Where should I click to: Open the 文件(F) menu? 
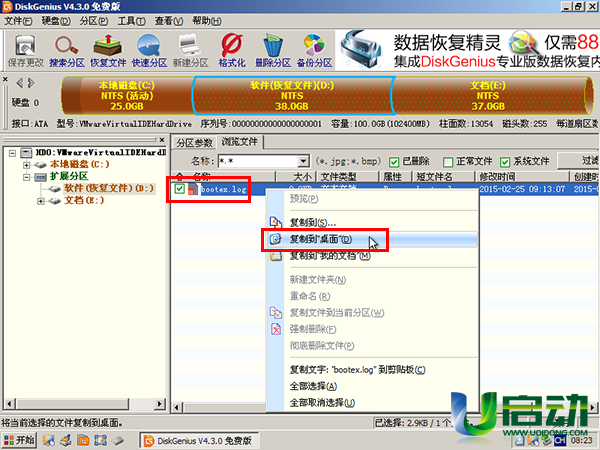point(18,21)
